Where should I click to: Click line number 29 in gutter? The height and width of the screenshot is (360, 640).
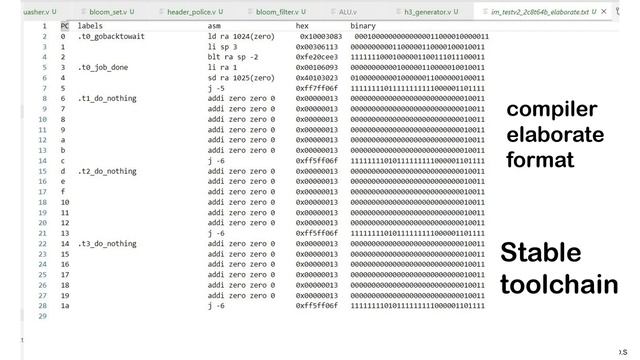point(42,316)
